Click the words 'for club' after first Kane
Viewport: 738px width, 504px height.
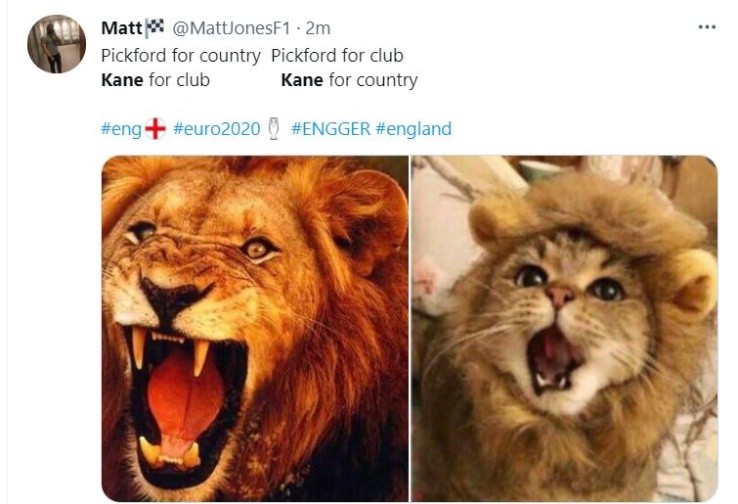click(179, 80)
